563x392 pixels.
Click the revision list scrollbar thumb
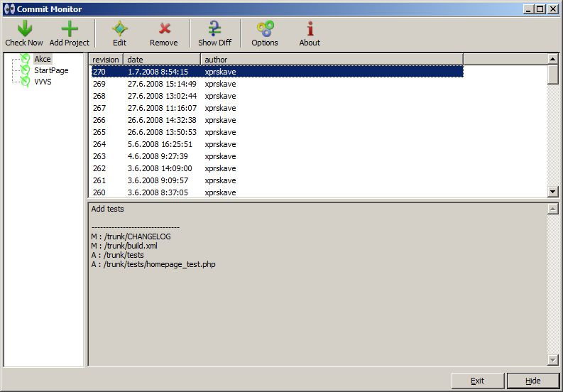pyautogui.click(x=553, y=75)
